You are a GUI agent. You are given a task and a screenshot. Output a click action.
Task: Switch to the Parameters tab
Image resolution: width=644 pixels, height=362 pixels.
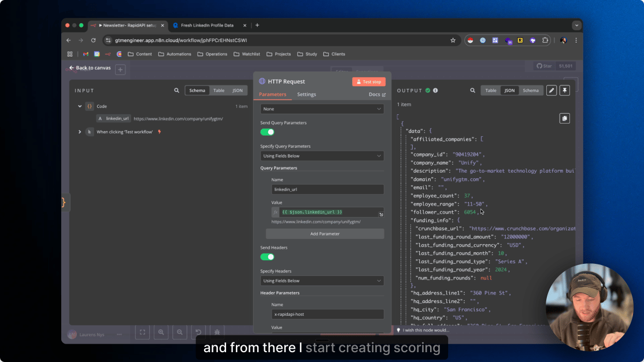point(272,94)
